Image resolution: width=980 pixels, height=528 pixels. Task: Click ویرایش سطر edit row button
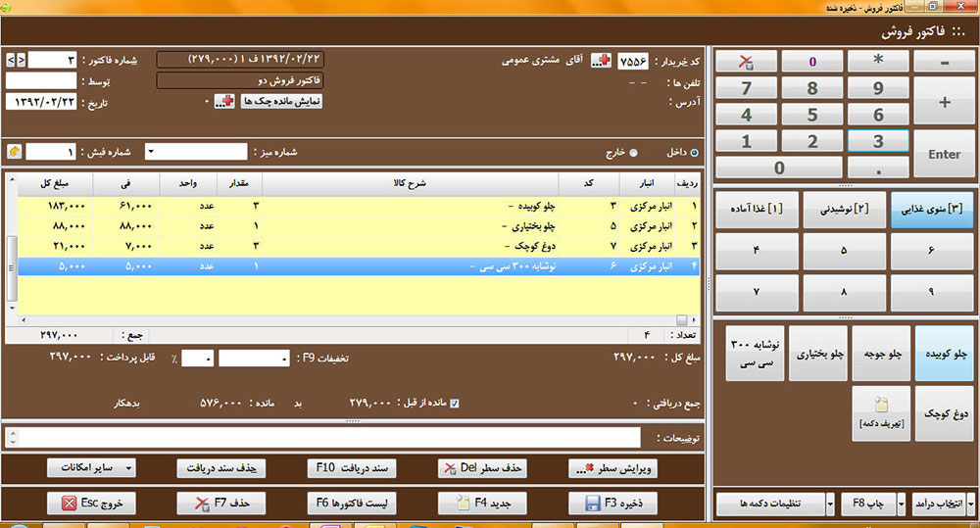613,468
